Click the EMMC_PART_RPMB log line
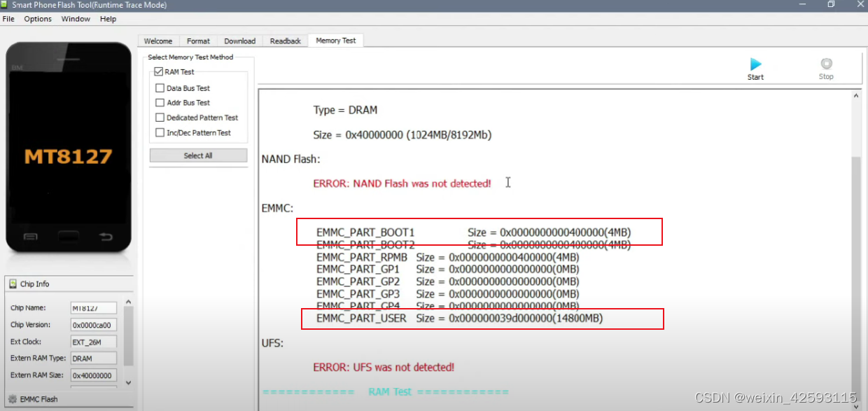868x411 pixels. pos(448,257)
